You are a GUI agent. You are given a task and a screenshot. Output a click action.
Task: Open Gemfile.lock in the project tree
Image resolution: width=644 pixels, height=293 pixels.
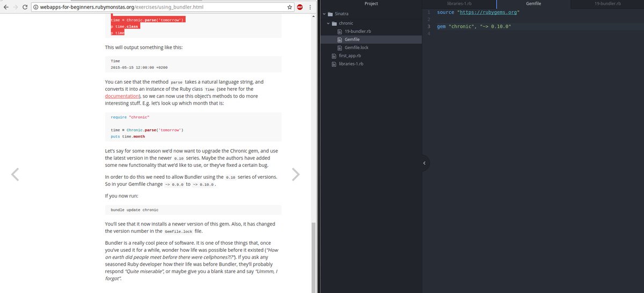[x=356, y=48]
